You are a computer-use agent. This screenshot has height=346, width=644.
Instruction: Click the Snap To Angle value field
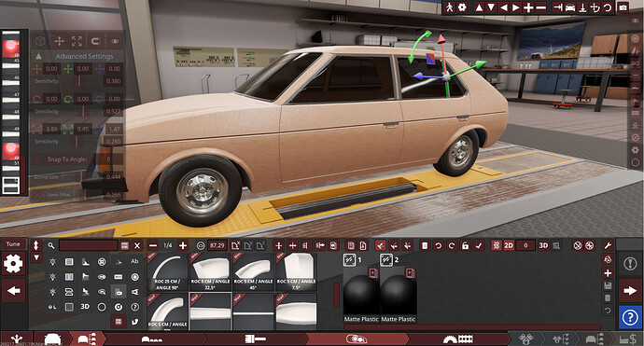[x=108, y=159]
